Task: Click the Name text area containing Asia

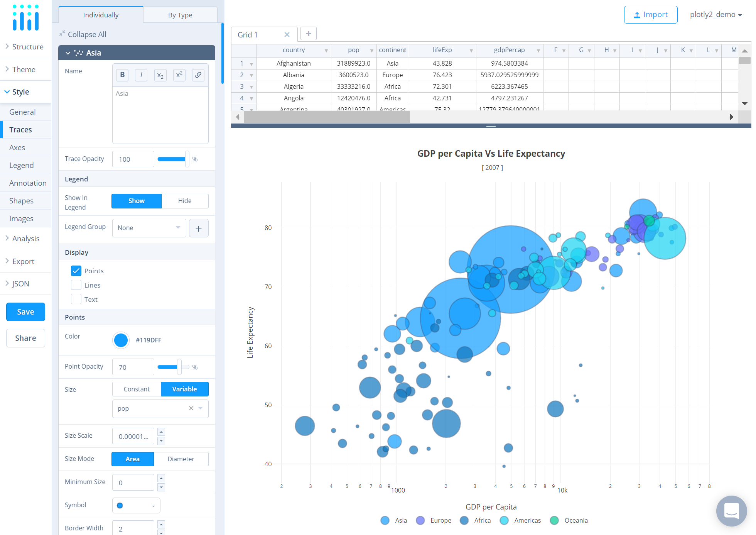Action: click(160, 115)
